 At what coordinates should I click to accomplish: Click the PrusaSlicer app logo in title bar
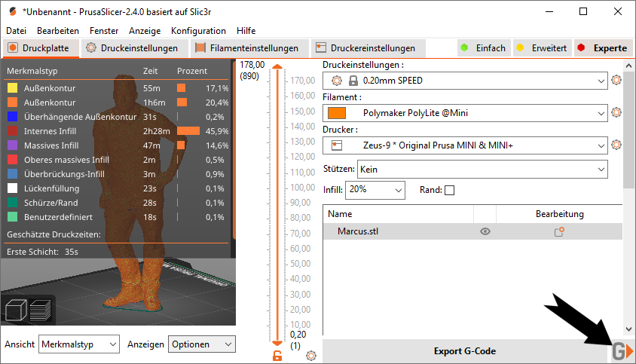(13, 11)
